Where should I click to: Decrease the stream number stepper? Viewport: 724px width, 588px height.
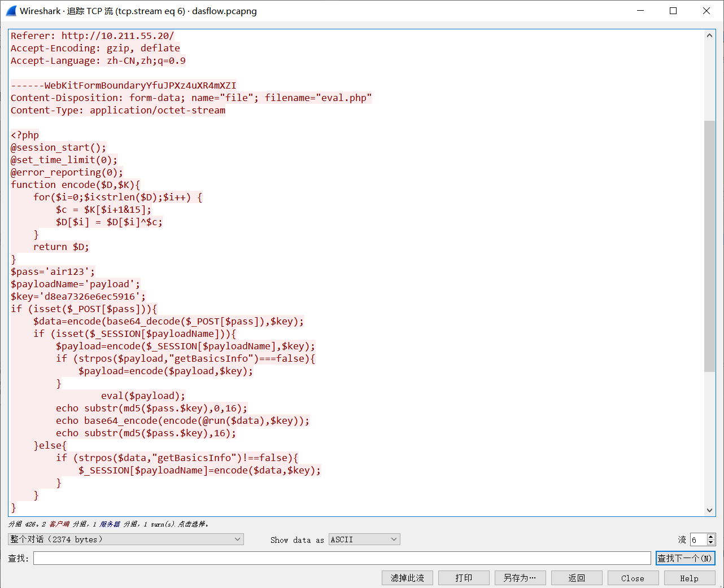pos(711,543)
